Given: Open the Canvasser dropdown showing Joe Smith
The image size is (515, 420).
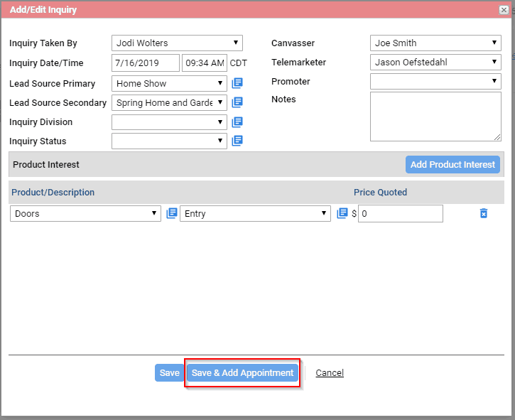Looking at the screenshot, I should pyautogui.click(x=435, y=43).
